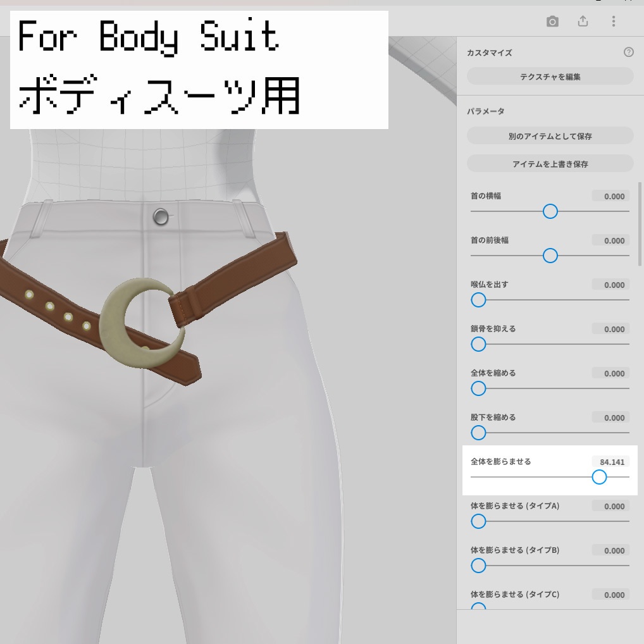Click the 体を膨らませる (タイプA) slider handle

tap(478, 521)
